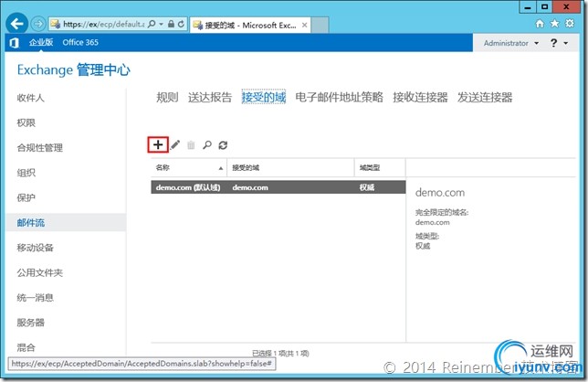Open 移动设备 in left navigation
This screenshot has width=588, height=382.
coord(36,248)
